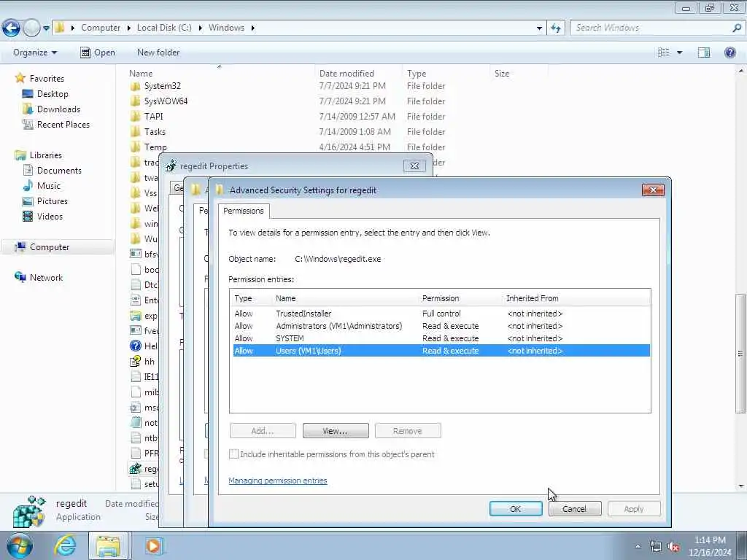Open the address bar history dropdown
Screen dimensions: 747x560
pyautogui.click(x=539, y=28)
